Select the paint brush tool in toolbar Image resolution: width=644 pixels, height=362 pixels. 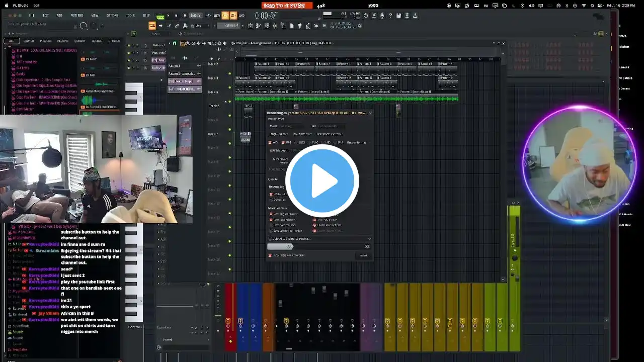tap(169, 26)
